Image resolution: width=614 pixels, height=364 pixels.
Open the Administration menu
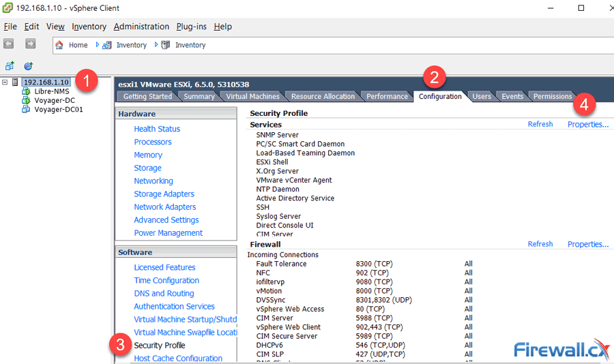point(141,27)
